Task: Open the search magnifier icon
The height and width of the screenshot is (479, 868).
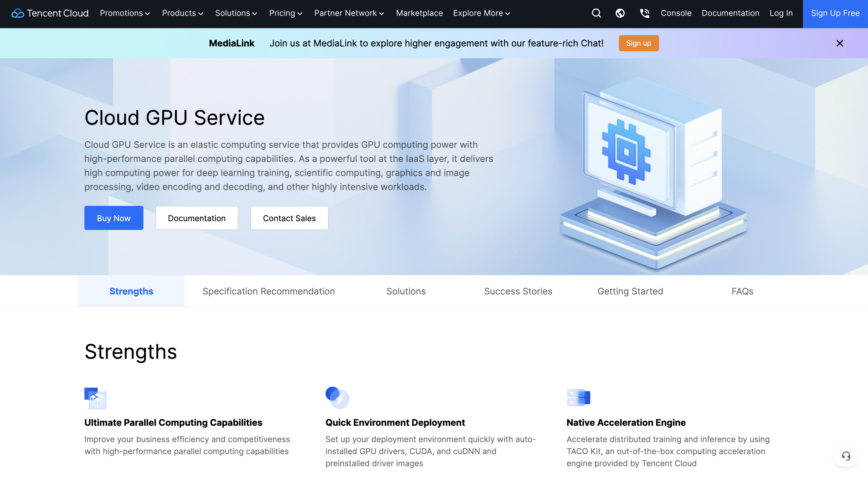Action: coord(596,13)
